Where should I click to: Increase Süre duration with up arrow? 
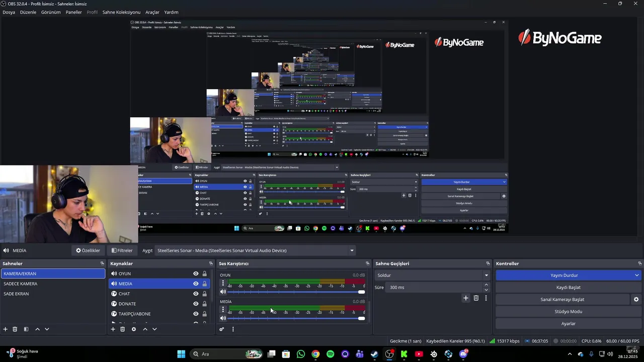[486, 285]
